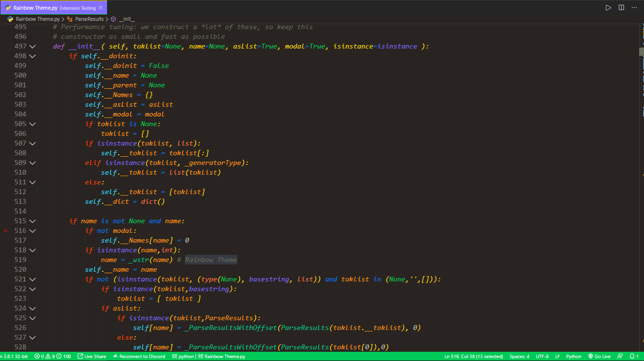Viewport: 644px width, 361px height.
Task: Click 'self.__asList = asList' on line 503
Action: 129,104
